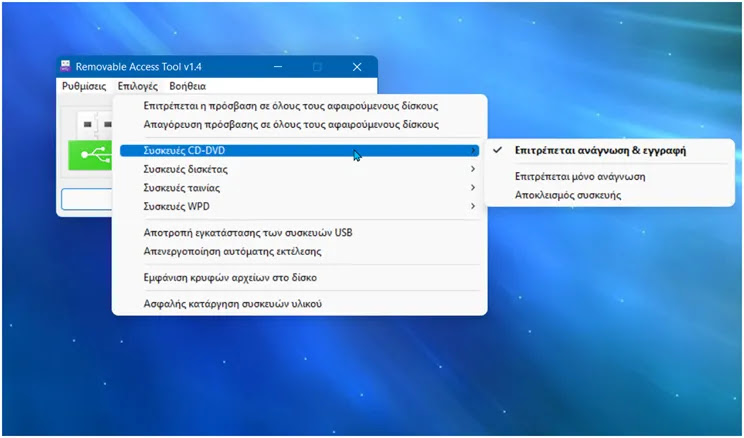Click the arrow next to Συσκευές δισκέτας

click(x=473, y=169)
